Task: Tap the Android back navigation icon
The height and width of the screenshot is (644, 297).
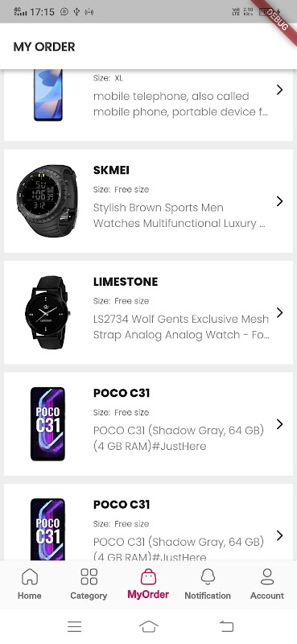Action: click(226, 626)
